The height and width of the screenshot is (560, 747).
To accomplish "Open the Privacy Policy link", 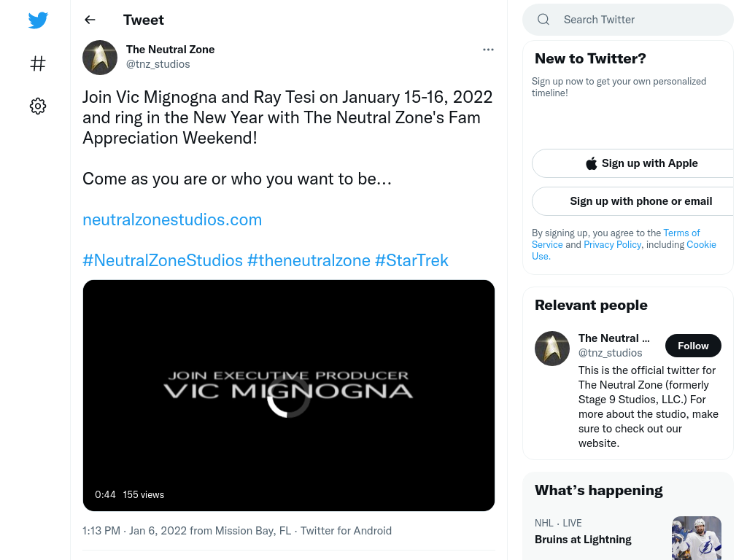I will coord(612,244).
